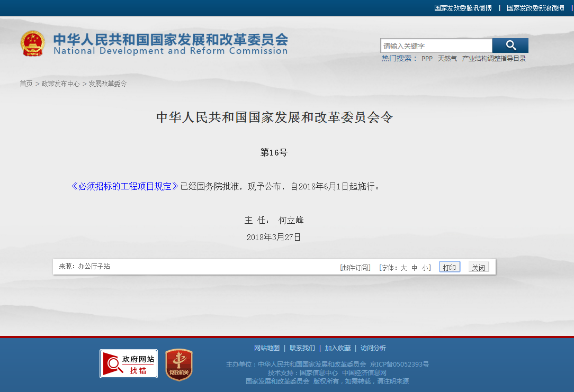The image size is (574, 392).
Task: Navigate to 政策发布中心 breadcrumb
Action: coord(60,84)
